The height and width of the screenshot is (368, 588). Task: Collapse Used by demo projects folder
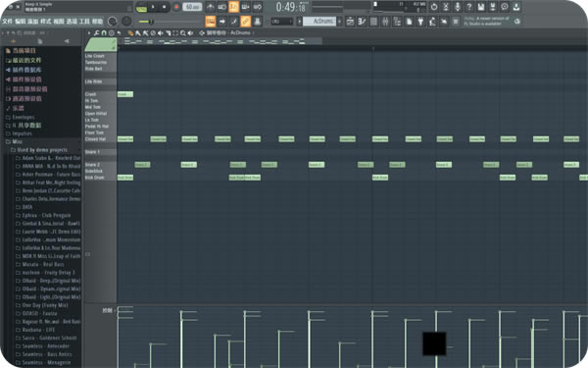[41, 150]
